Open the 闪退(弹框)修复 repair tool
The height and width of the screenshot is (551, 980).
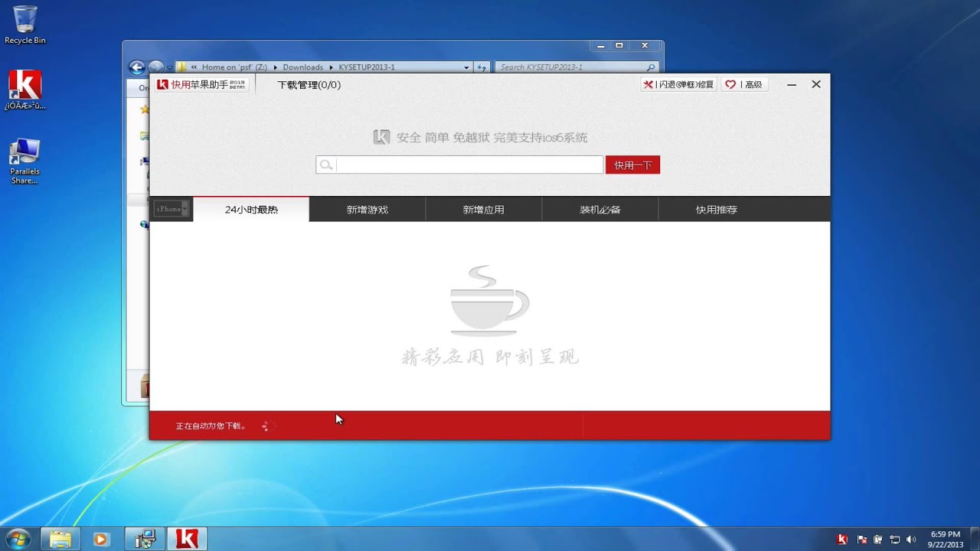point(678,85)
